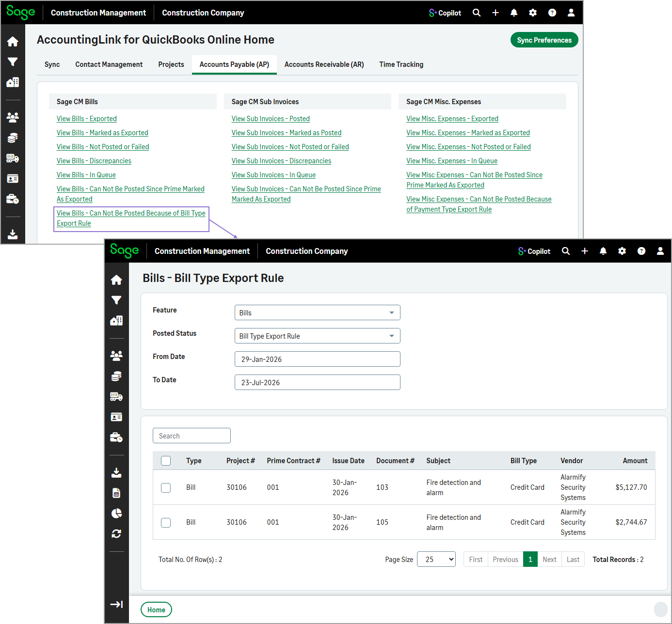Open settings gear in back window header
Viewport: 672px width, 624px height.
point(533,13)
